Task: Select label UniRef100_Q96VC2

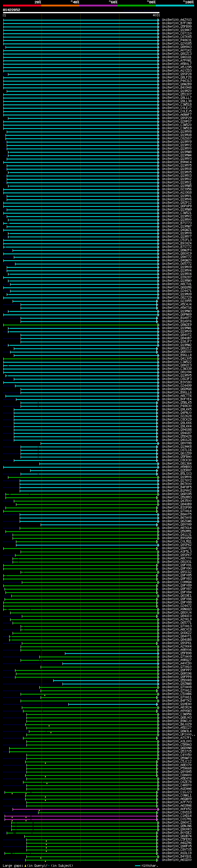Action: tap(176, 822)
